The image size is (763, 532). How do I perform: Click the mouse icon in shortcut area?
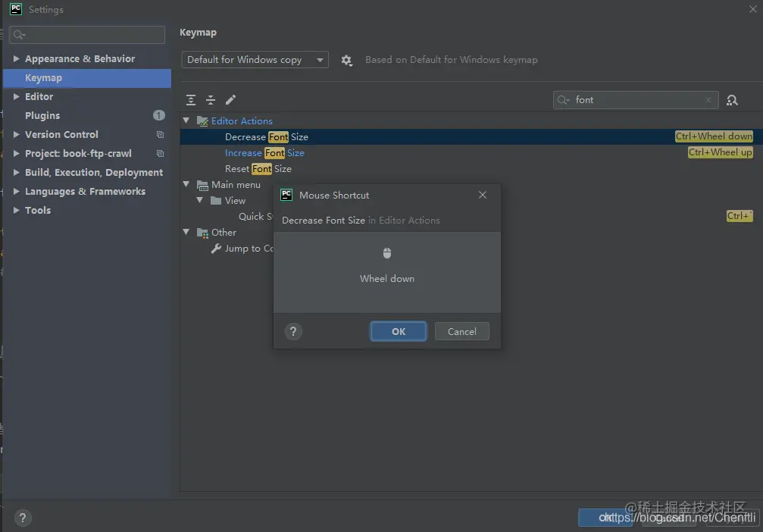387,253
